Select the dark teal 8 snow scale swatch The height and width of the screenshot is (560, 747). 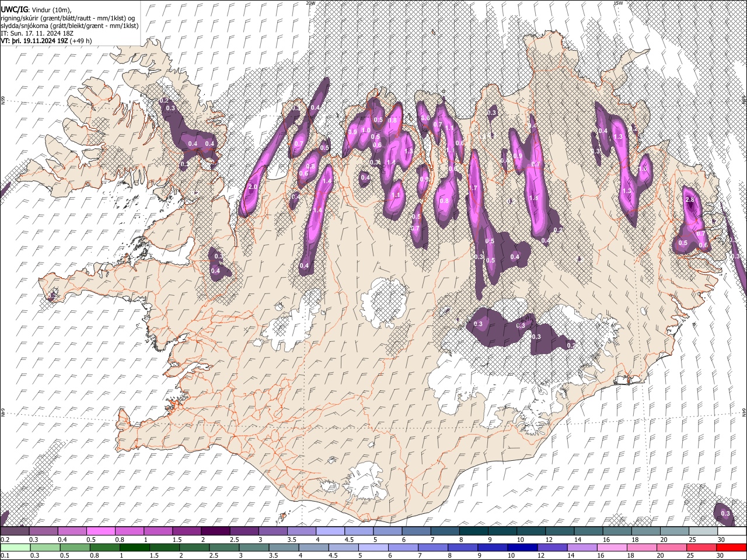click(474, 531)
